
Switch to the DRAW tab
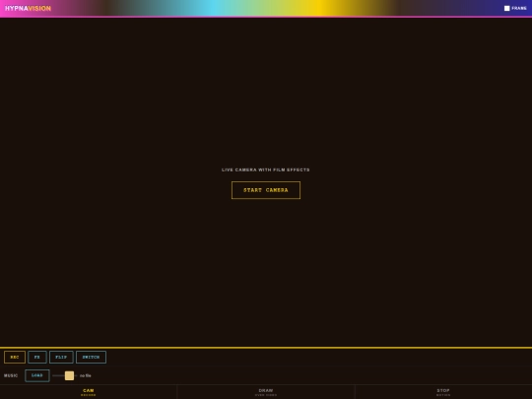[x=266, y=392]
